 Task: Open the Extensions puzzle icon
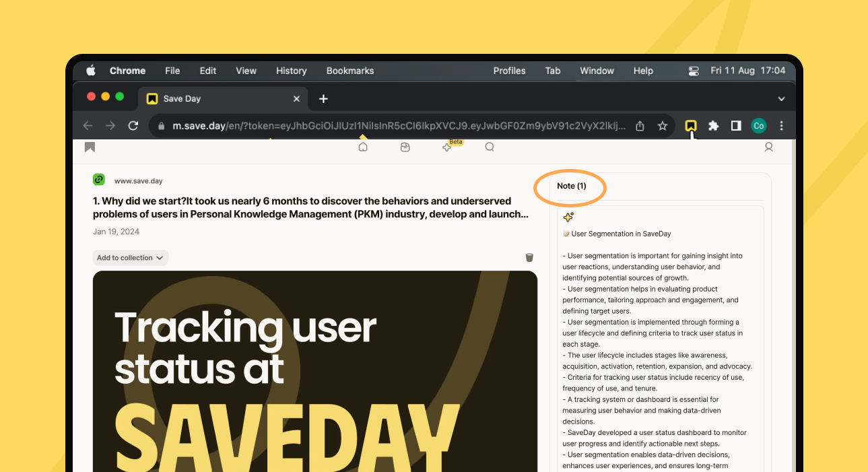[714, 126]
